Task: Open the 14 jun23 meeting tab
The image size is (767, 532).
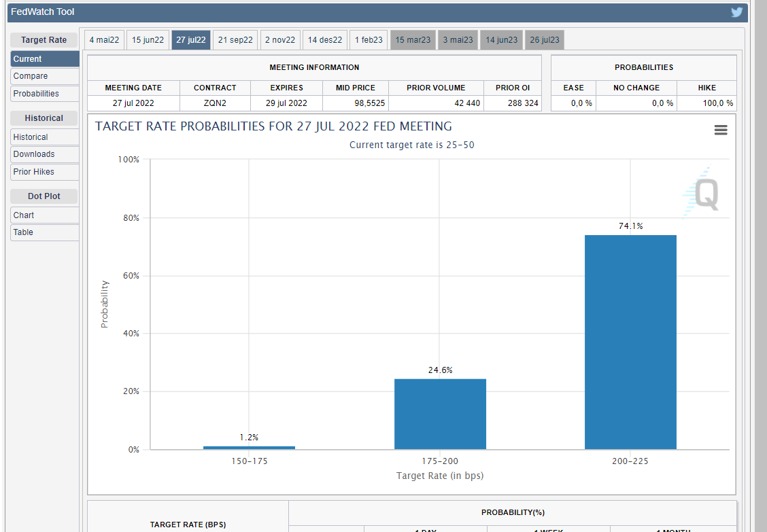Action: (501, 40)
